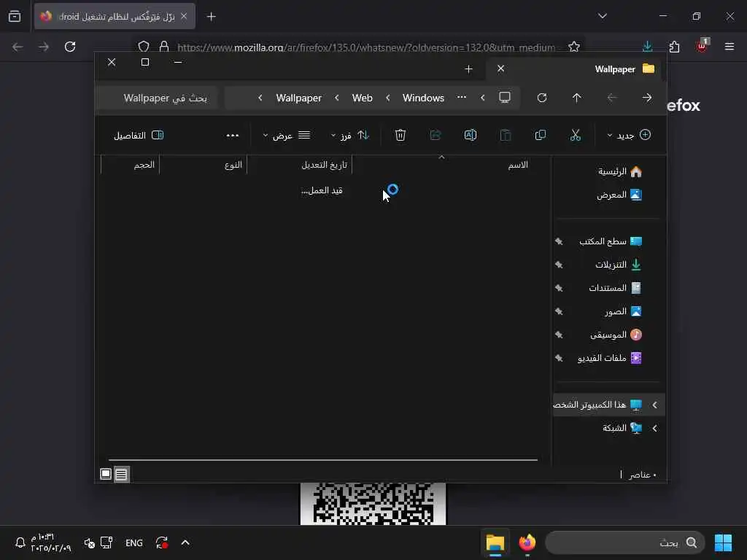This screenshot has width=747, height=560.
Task: Open the فرز sort dropdown
Action: point(350,136)
